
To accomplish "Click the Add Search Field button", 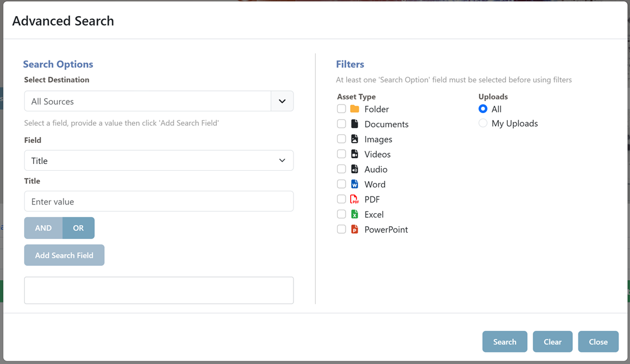I will coord(64,255).
